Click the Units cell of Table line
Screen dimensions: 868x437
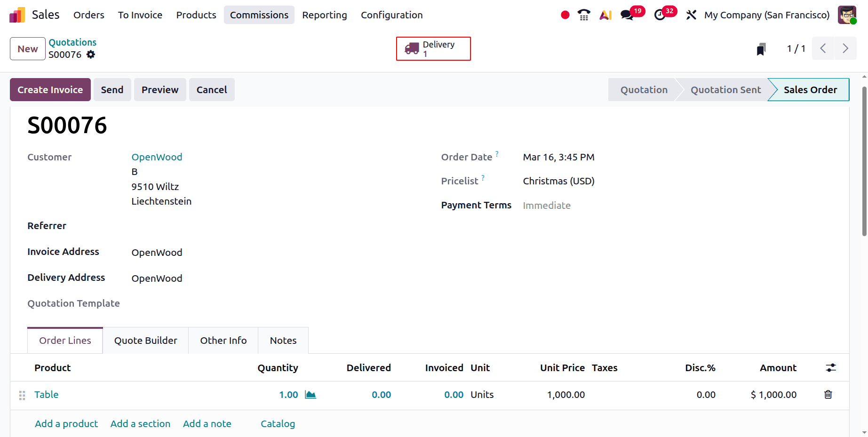tap(482, 395)
